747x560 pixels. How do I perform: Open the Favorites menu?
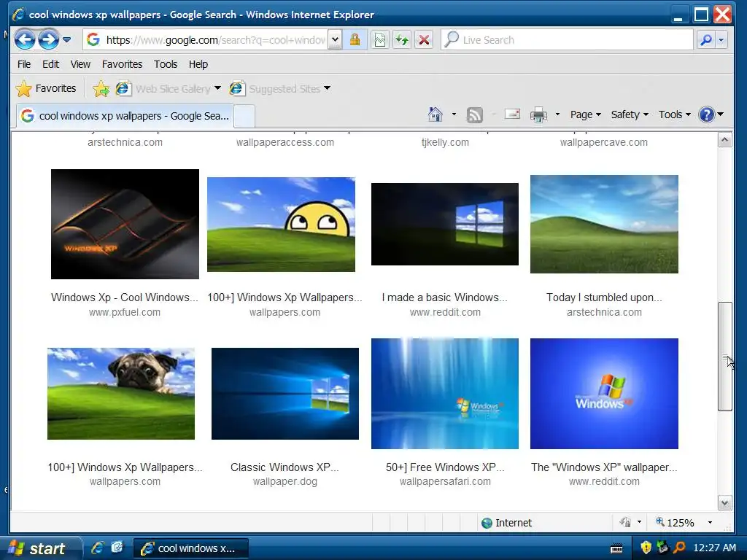[x=122, y=64]
